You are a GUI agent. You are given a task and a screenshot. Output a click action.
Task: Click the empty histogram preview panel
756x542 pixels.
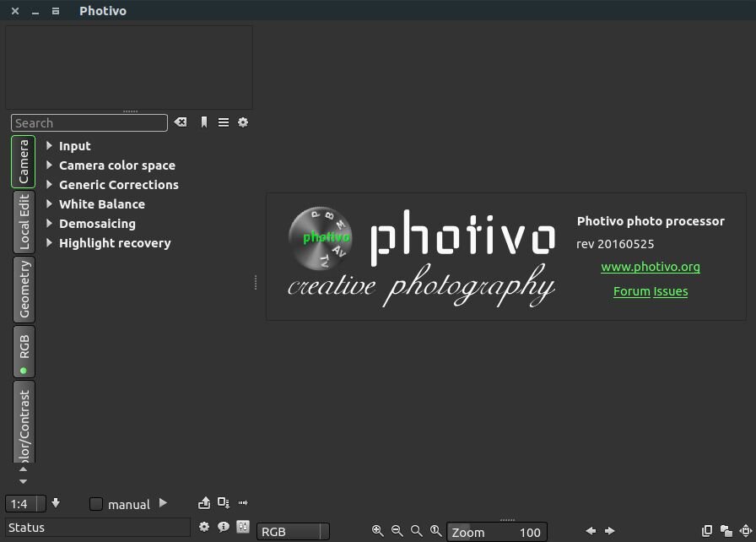pyautogui.click(x=129, y=68)
